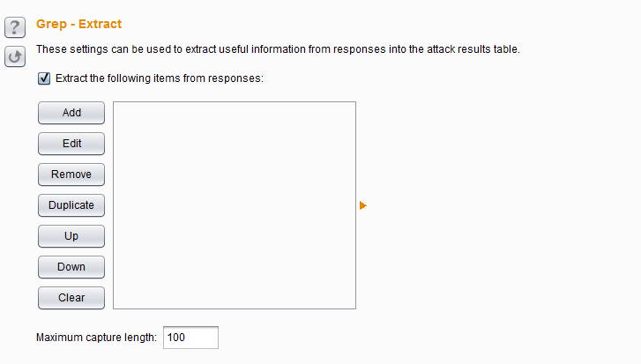Click the Edit button
The image size is (641, 364).
71,144
